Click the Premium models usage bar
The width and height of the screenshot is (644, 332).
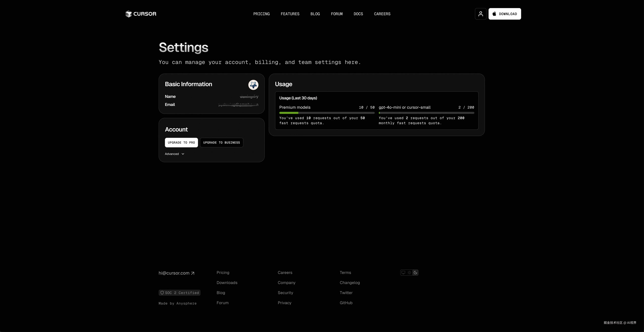click(327, 113)
